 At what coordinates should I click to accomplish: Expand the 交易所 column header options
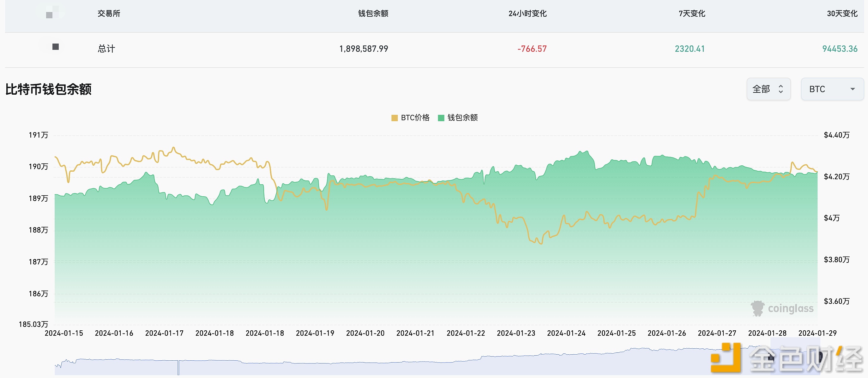click(109, 14)
